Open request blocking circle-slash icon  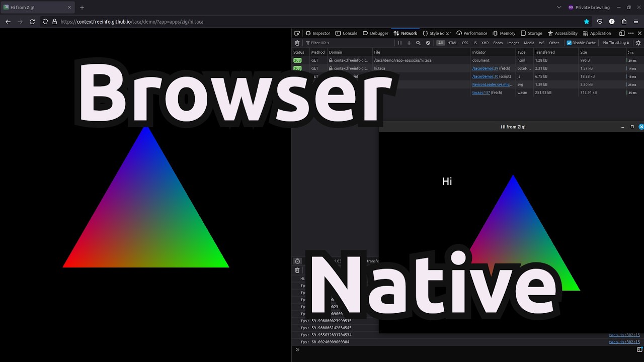(x=428, y=43)
